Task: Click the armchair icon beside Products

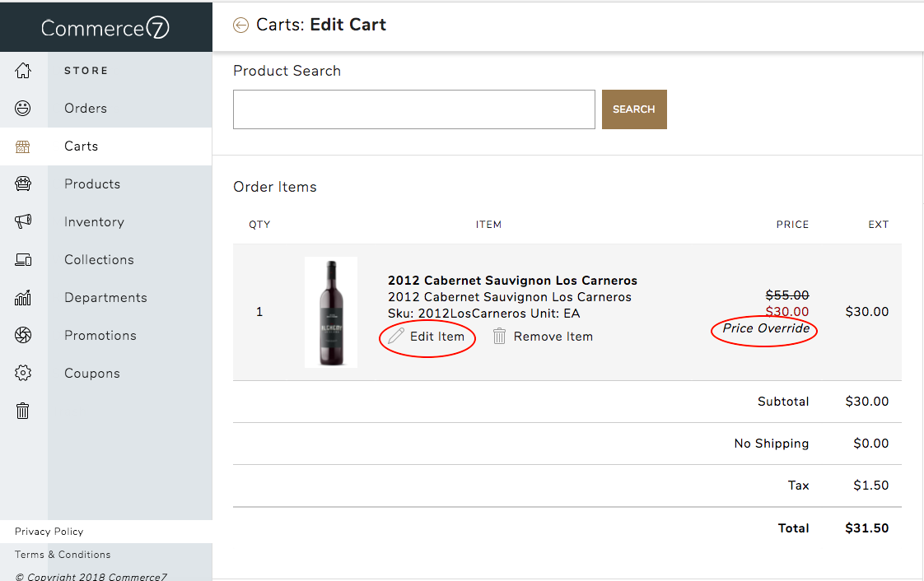Action: [x=23, y=184]
